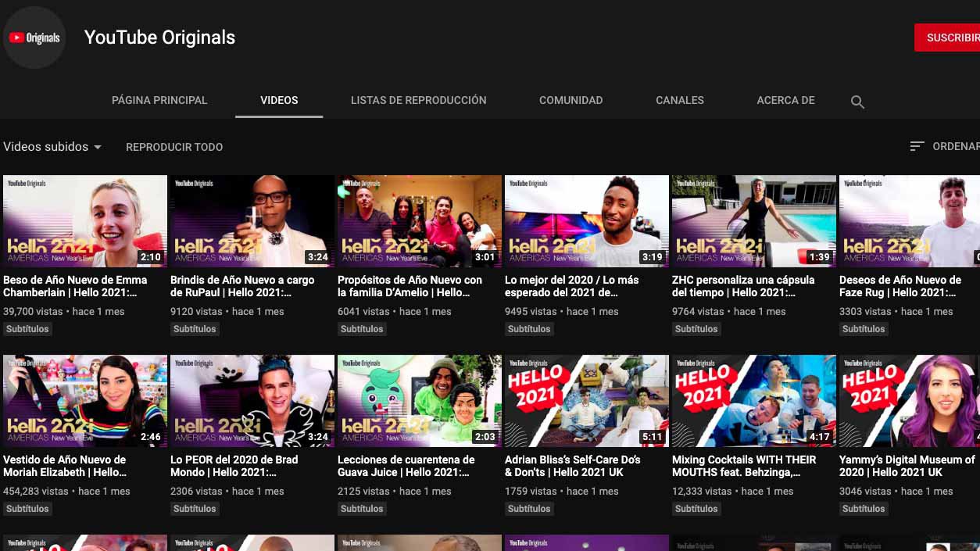The image size is (980, 551).
Task: Click title Brindis de Año Nuevo a cargo de RuPaul
Action: point(242,286)
